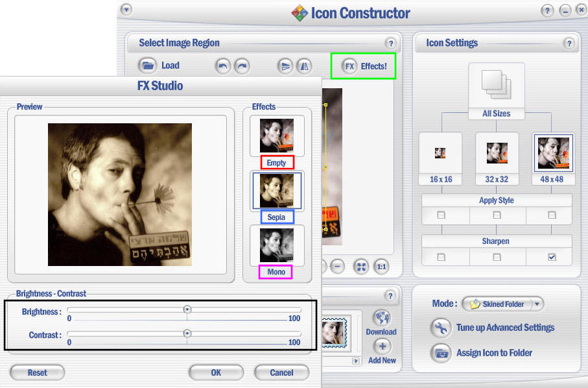Open the top-left window menu arrow
Screen dimensions: 588x388
tap(126, 10)
